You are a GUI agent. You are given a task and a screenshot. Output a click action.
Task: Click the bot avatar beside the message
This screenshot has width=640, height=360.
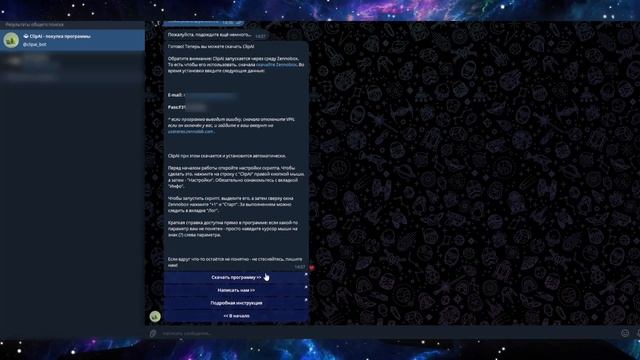pyautogui.click(x=155, y=316)
